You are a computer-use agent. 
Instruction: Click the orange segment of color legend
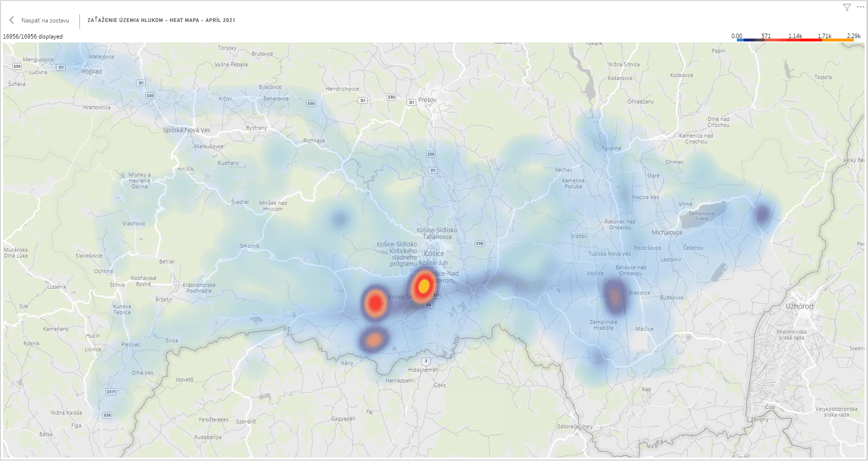click(838, 40)
